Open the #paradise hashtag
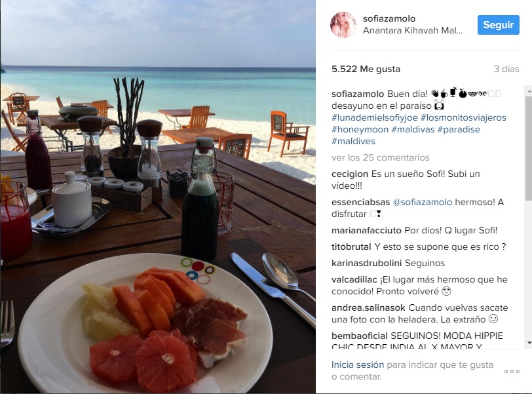Screen dimensions: 532x394 (459, 129)
